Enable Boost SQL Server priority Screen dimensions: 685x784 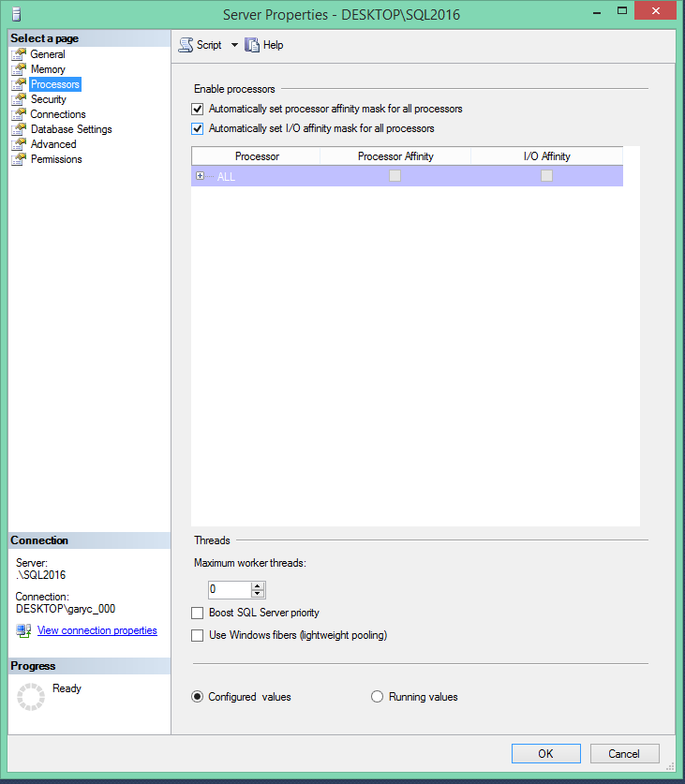(197, 613)
